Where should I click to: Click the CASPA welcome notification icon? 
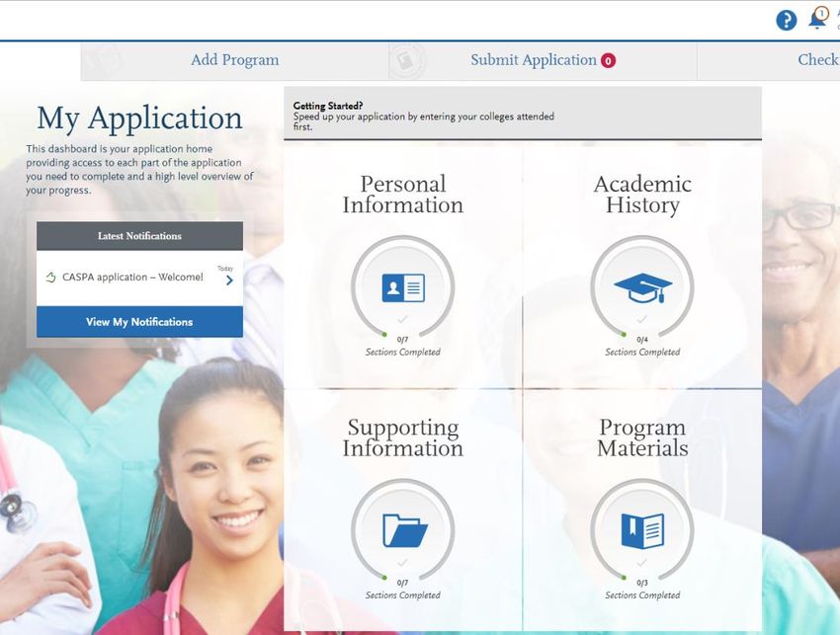click(50, 277)
